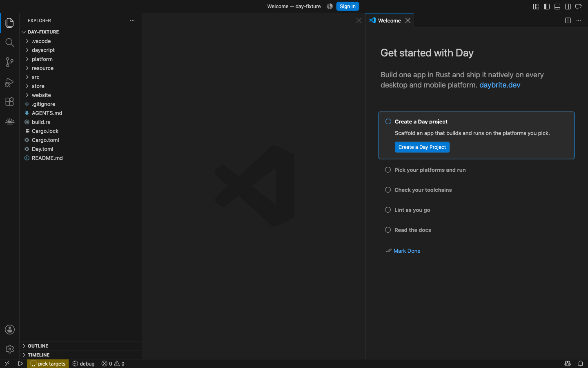Click the remote window status bar icon
588x368 pixels.
(x=7, y=364)
